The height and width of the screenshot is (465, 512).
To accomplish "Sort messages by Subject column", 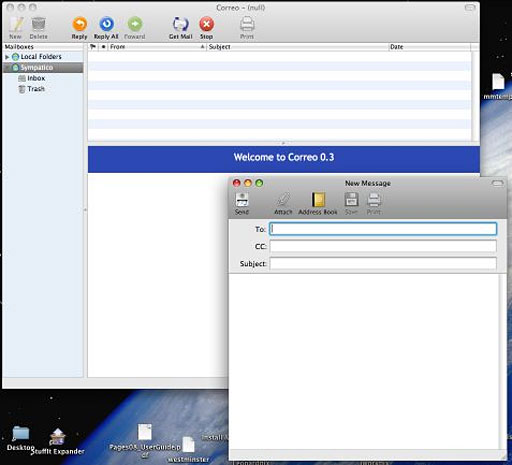I will pyautogui.click(x=298, y=47).
